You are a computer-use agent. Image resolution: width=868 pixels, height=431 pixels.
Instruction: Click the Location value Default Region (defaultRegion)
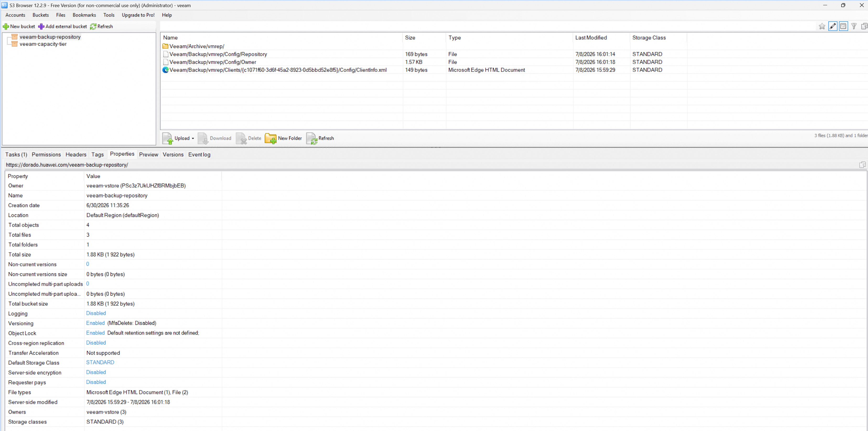(x=123, y=215)
